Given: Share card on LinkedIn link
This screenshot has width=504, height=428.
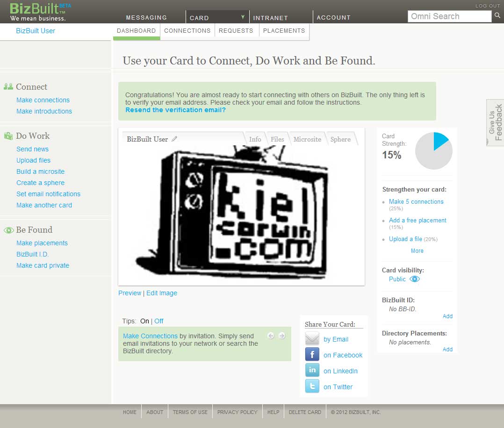Looking at the screenshot, I should (340, 371).
